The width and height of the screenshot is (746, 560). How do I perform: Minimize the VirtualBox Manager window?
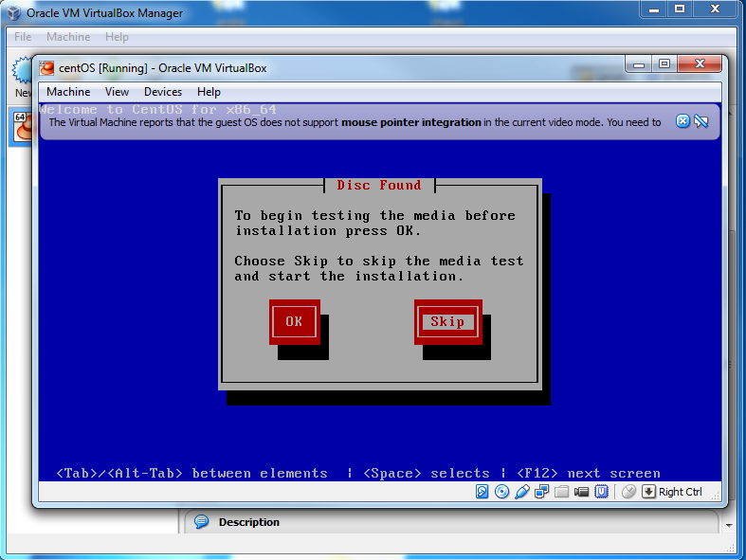tap(654, 9)
